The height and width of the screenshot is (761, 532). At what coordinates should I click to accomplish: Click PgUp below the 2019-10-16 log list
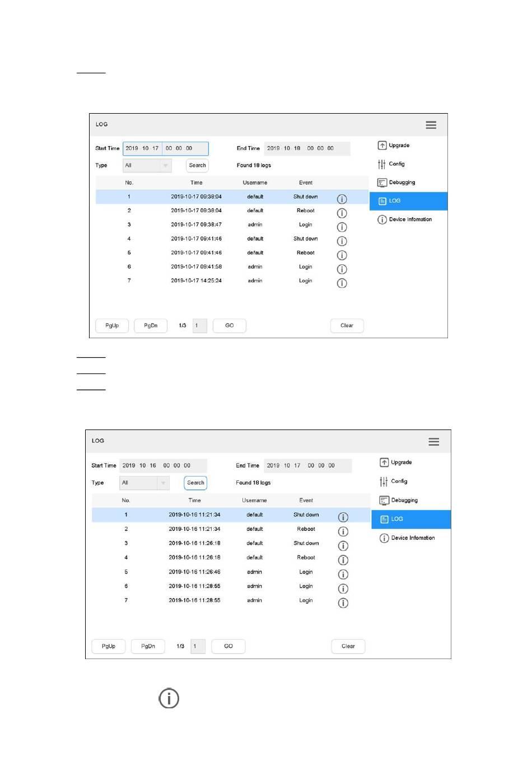109,646
